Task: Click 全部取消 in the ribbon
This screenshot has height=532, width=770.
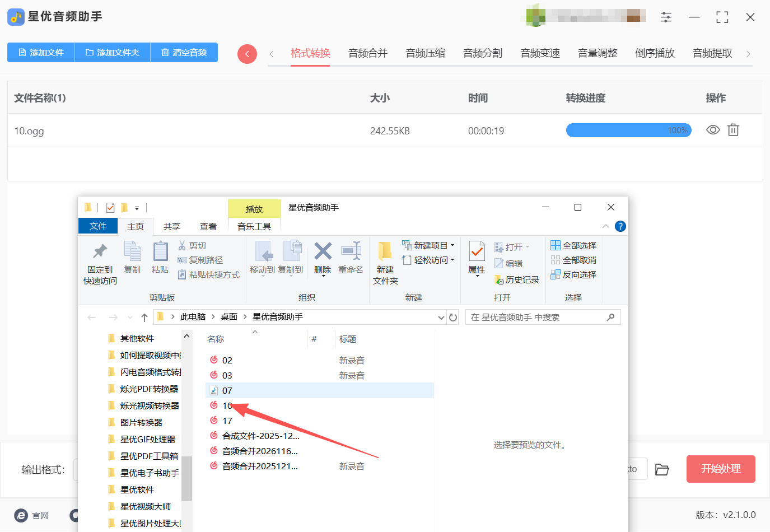Action: [573, 260]
